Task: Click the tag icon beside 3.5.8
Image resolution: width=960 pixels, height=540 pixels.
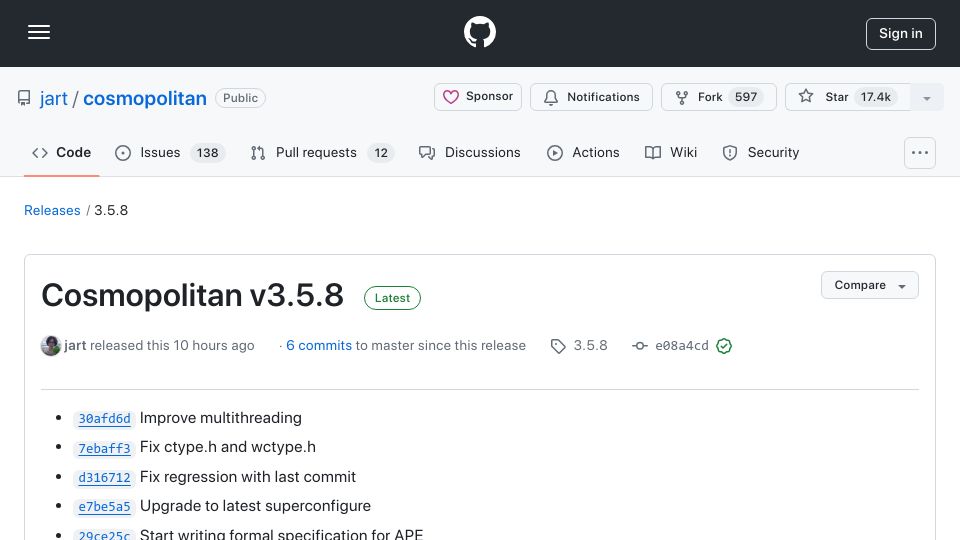Action: pos(558,347)
